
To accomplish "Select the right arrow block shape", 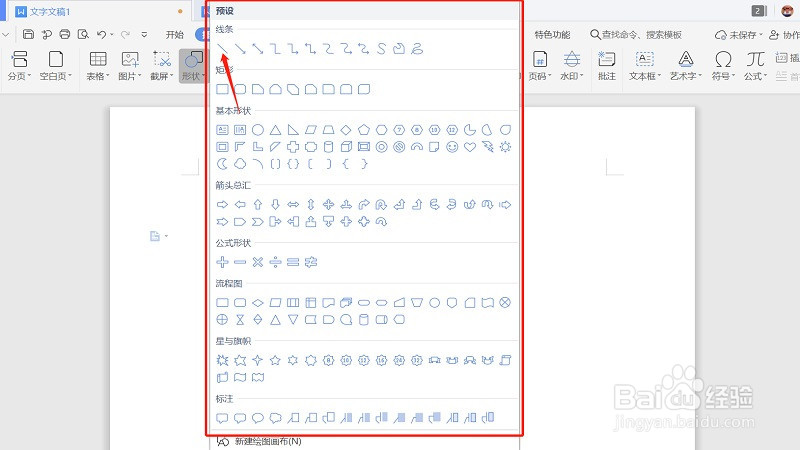I will tap(222, 205).
